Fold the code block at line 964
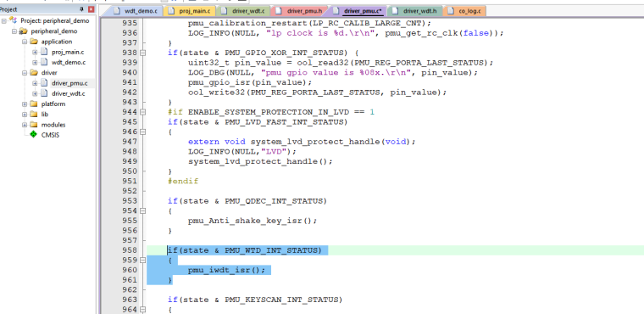The image size is (644, 314). pyautogui.click(x=143, y=310)
